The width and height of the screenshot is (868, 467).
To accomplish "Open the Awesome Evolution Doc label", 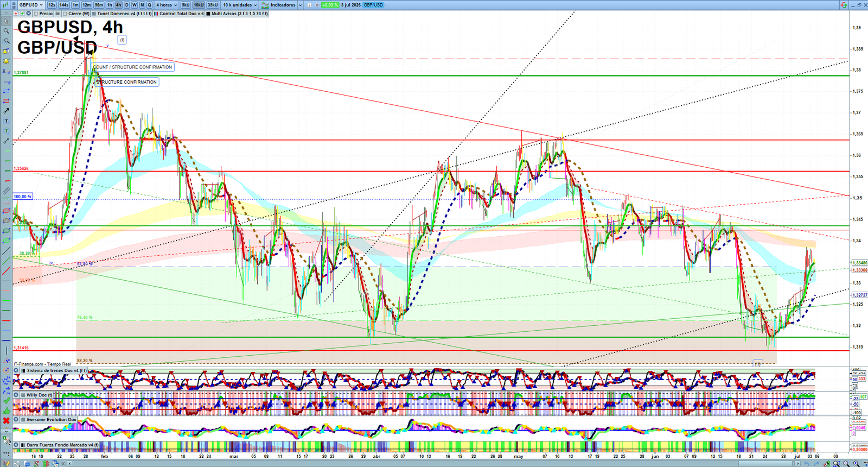I will tap(52, 419).
